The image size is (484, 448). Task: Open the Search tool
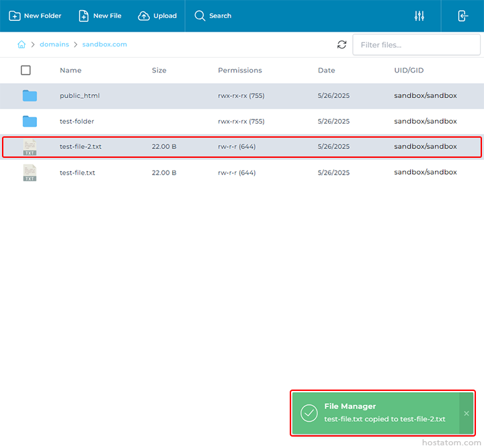pyautogui.click(x=212, y=16)
